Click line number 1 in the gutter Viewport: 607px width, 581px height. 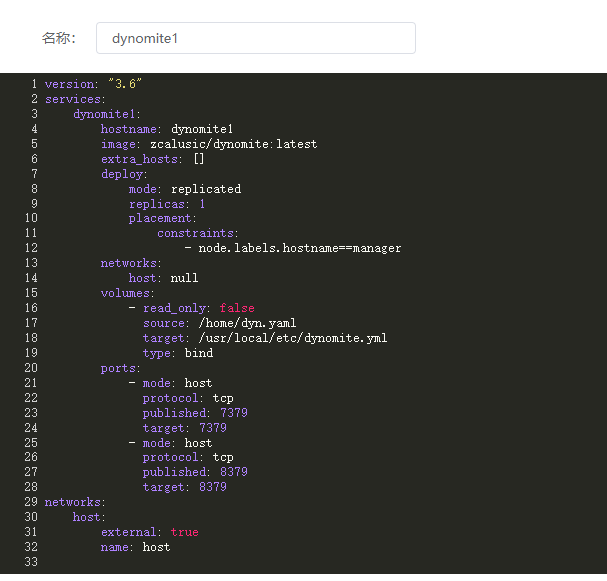coord(34,84)
